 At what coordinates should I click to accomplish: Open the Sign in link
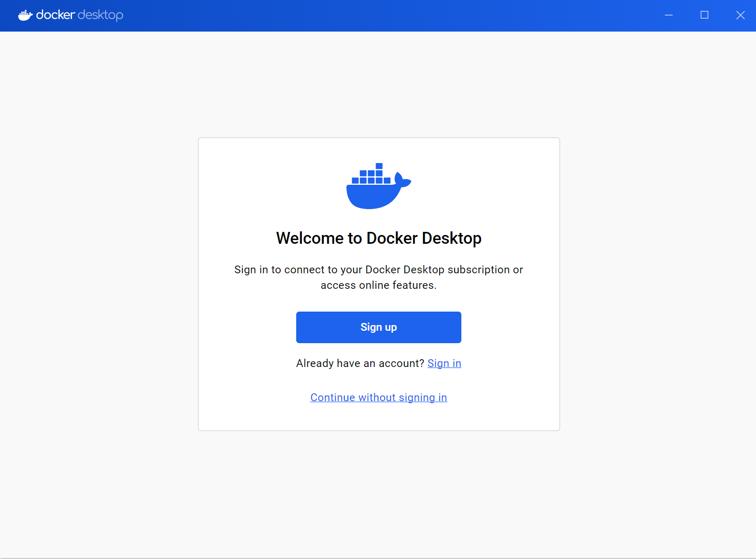[x=444, y=363]
